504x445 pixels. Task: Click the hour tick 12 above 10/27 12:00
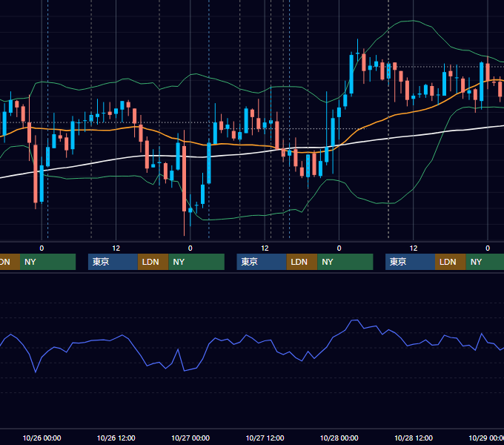coord(265,248)
